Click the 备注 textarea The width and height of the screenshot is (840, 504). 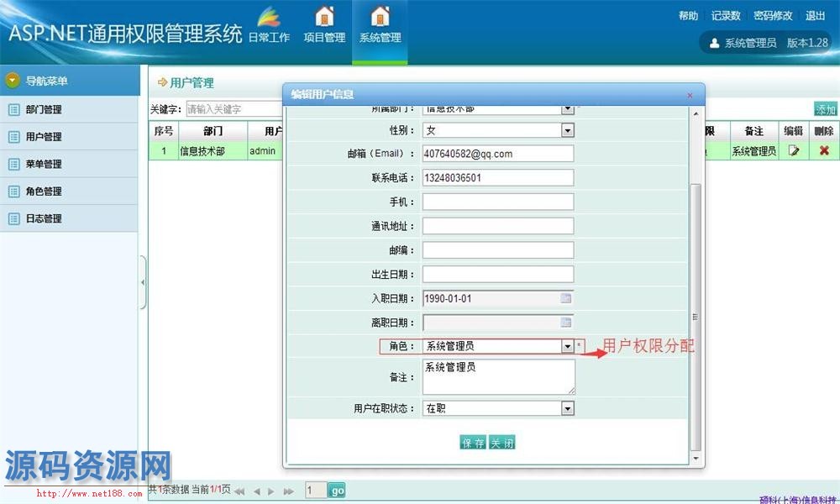click(499, 377)
